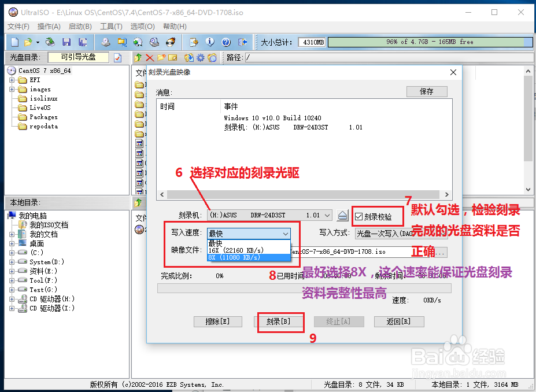536x392 pixels.
Task: Click the Help question mark icon
Action: point(226,42)
